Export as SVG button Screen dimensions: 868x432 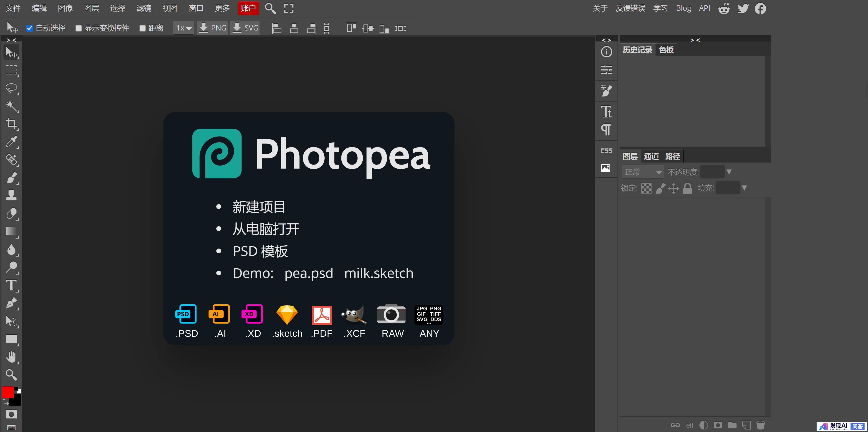pyautogui.click(x=245, y=28)
